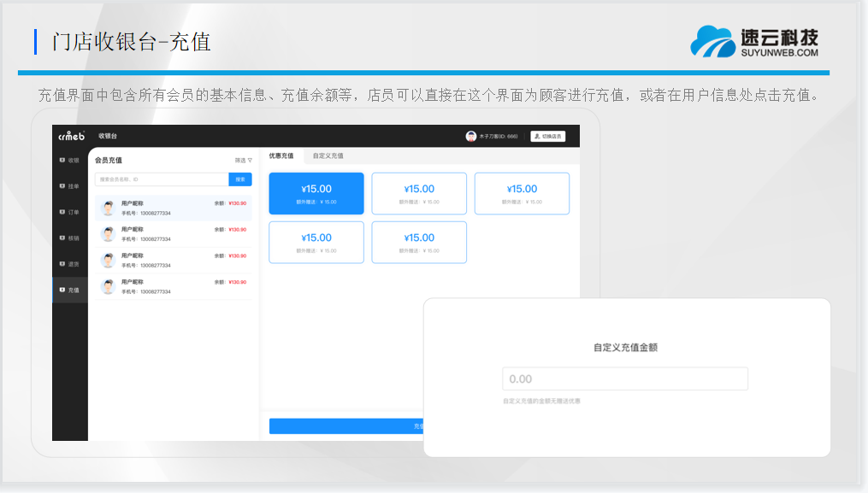Click the crmeb logo

[71, 136]
